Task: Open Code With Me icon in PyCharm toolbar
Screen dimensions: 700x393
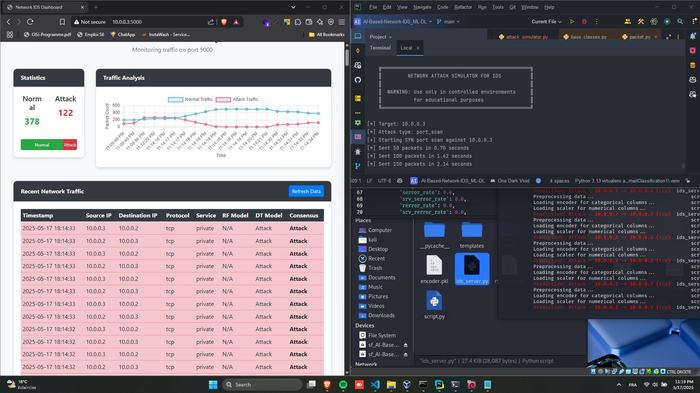Action: [628, 21]
